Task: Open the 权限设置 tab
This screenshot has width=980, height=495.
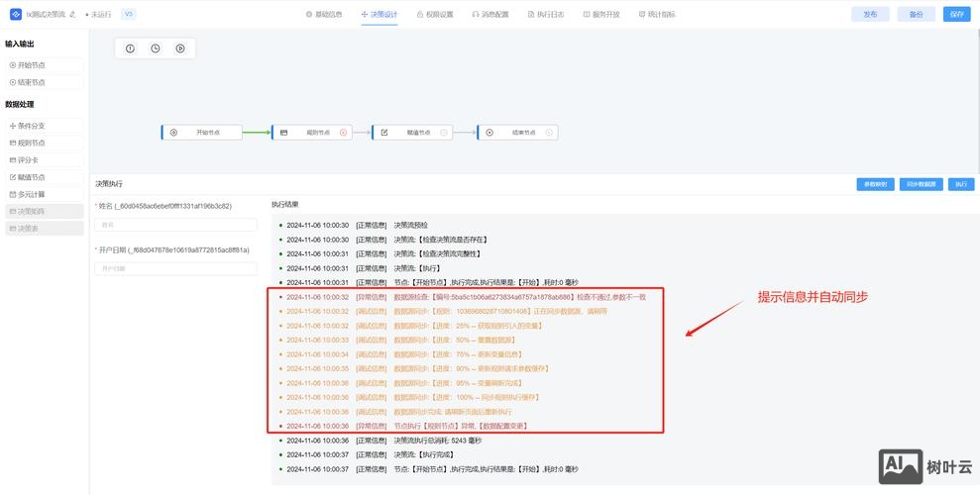Action: (x=435, y=15)
